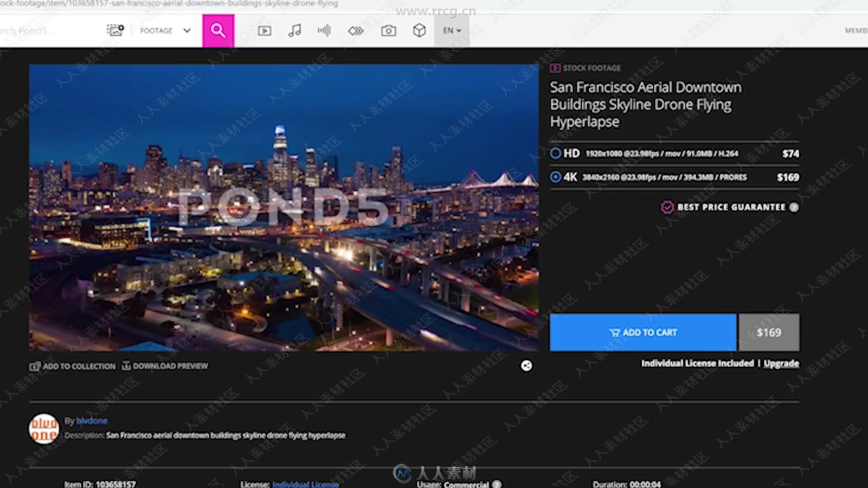This screenshot has width=868, height=488.
Task: Click the preview thumbnail image
Action: click(284, 208)
